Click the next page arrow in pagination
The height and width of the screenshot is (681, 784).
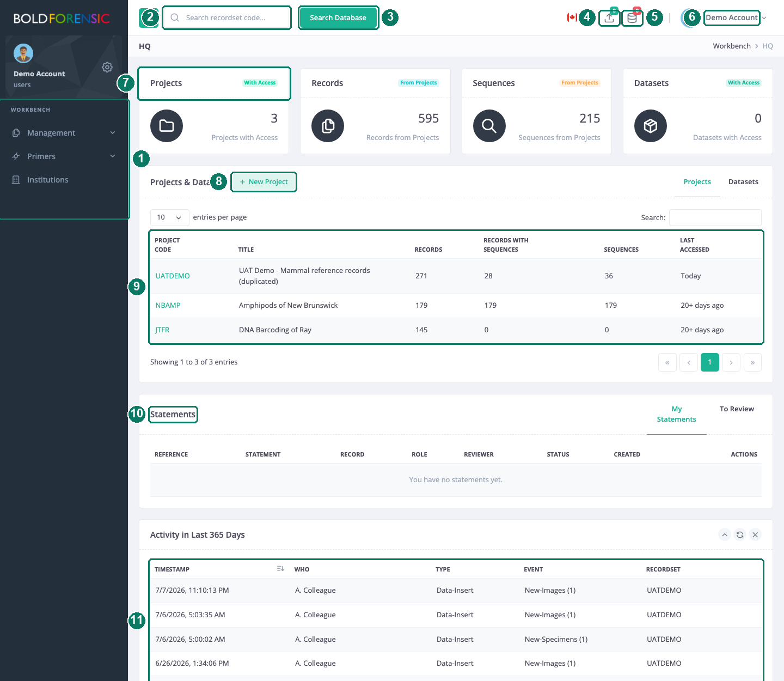[731, 362]
